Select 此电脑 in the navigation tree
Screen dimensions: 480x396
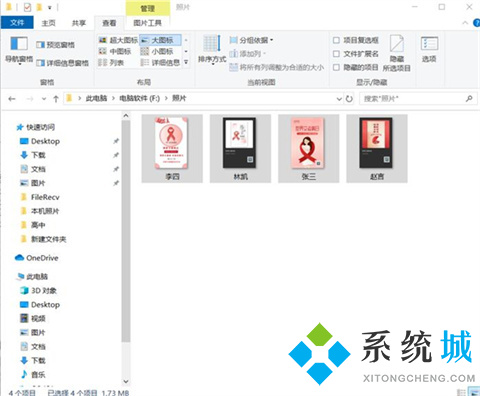click(x=32, y=276)
